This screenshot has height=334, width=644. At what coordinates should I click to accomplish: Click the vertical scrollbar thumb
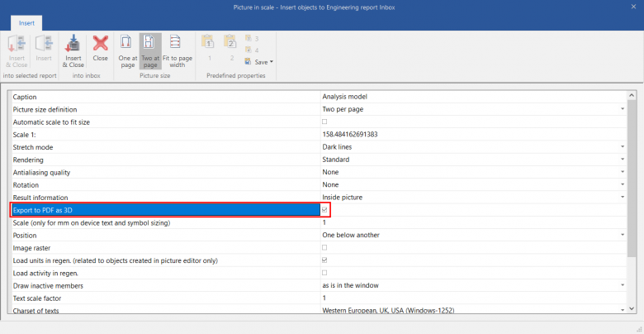click(632, 178)
